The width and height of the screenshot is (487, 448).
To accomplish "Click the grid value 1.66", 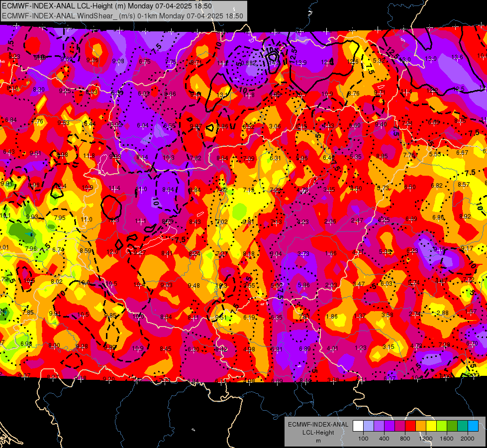I will click(x=330, y=253).
